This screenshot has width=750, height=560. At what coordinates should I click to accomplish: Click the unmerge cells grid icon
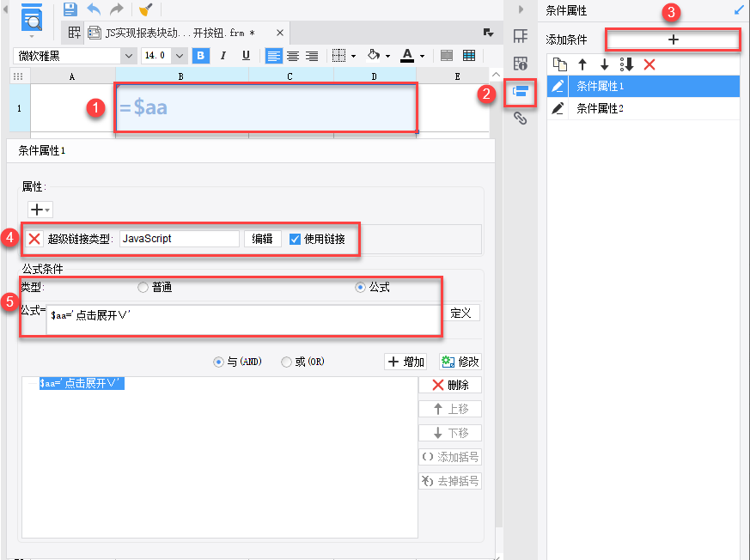click(x=469, y=56)
